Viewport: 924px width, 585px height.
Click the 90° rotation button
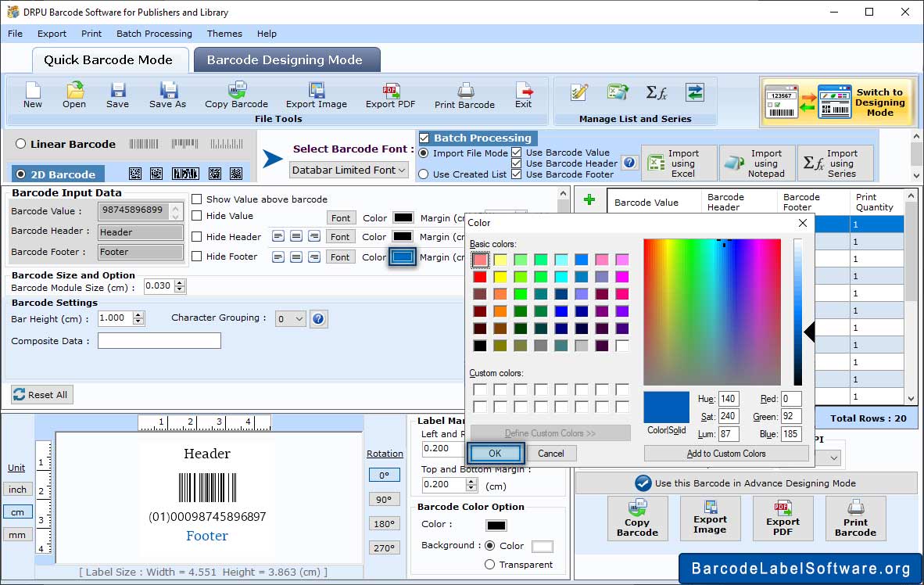coord(384,500)
